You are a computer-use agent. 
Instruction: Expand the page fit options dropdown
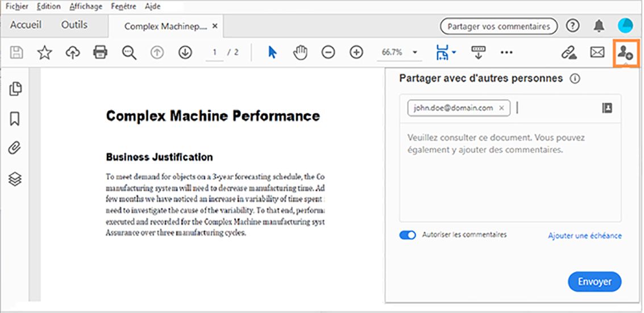pos(454,53)
